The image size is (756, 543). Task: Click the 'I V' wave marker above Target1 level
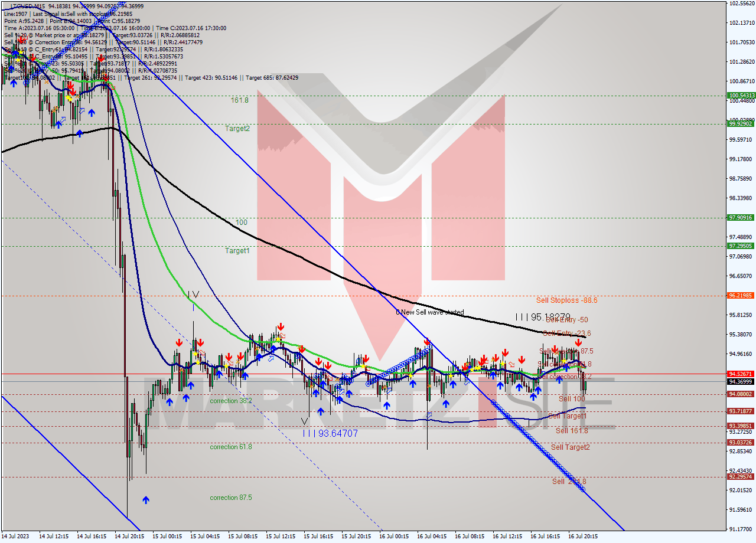[193, 294]
